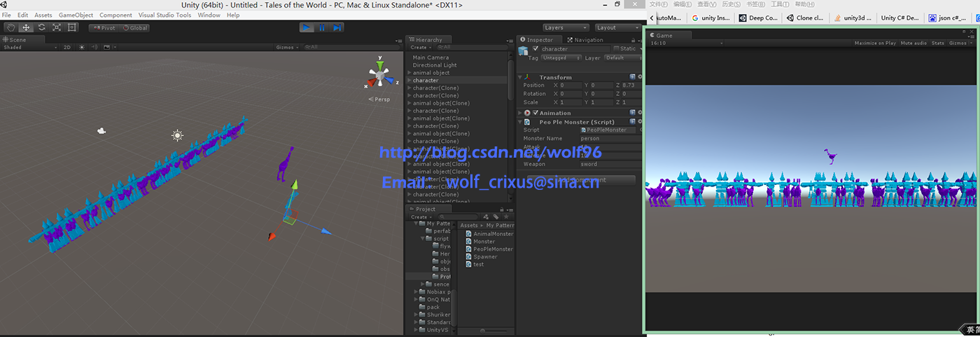
Task: Click Search by Type icon in Project
Action: [486, 217]
